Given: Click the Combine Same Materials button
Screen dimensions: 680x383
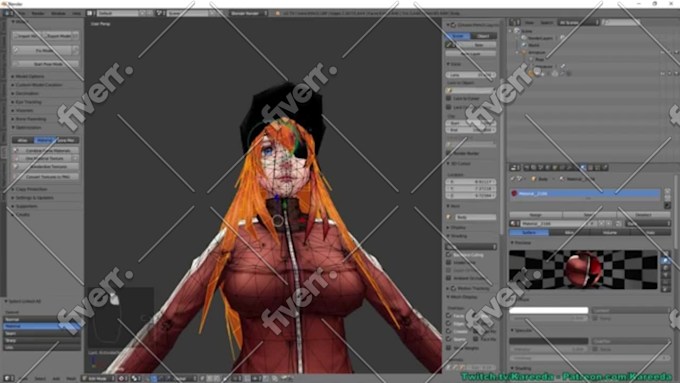Looking at the screenshot, I should click(x=46, y=150).
